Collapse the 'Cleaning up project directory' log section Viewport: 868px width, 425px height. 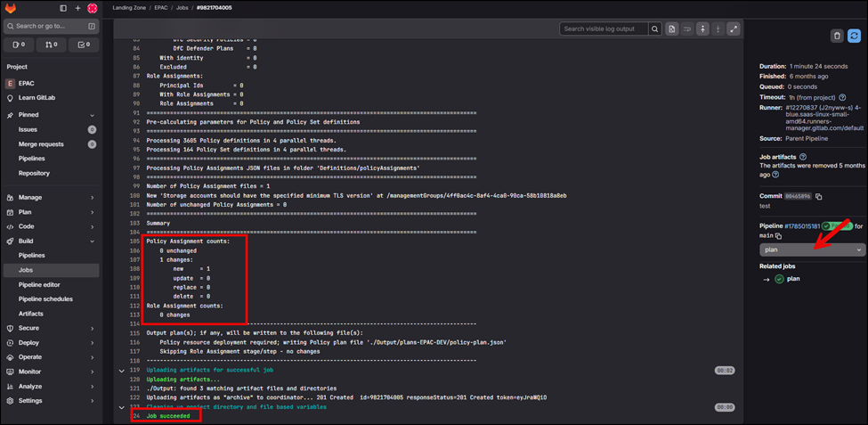click(x=122, y=406)
